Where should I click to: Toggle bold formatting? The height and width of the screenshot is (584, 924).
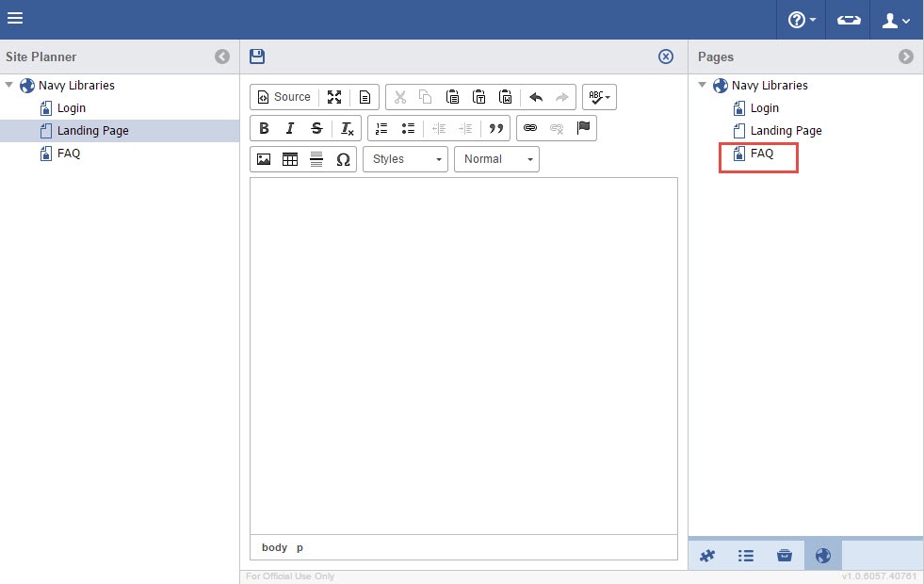coord(264,128)
